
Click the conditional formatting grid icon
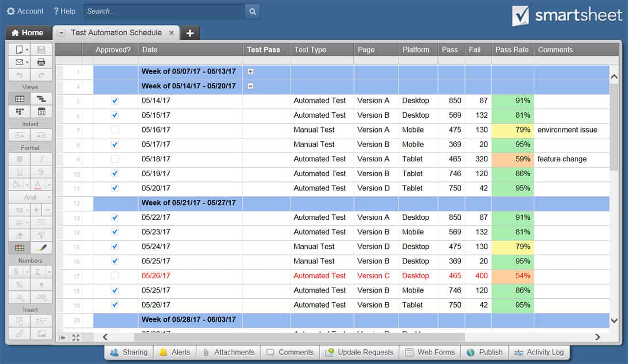tap(20, 248)
